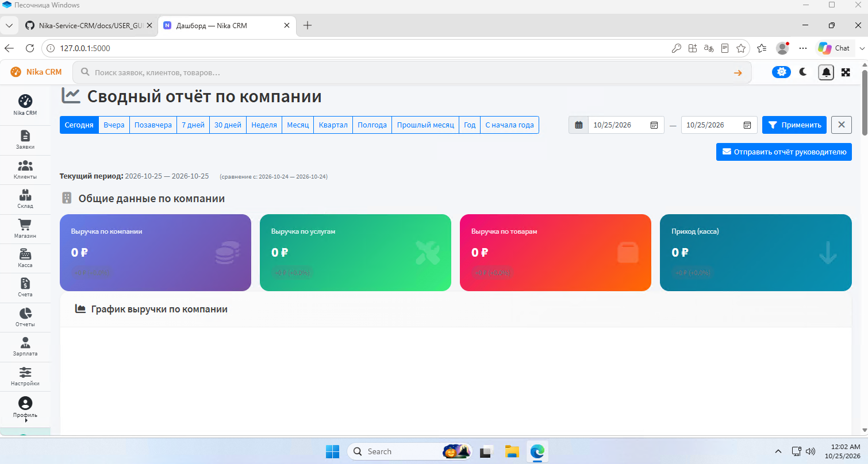Choose the Прошлый месяц period
This screenshot has width=868, height=464.
coord(425,125)
